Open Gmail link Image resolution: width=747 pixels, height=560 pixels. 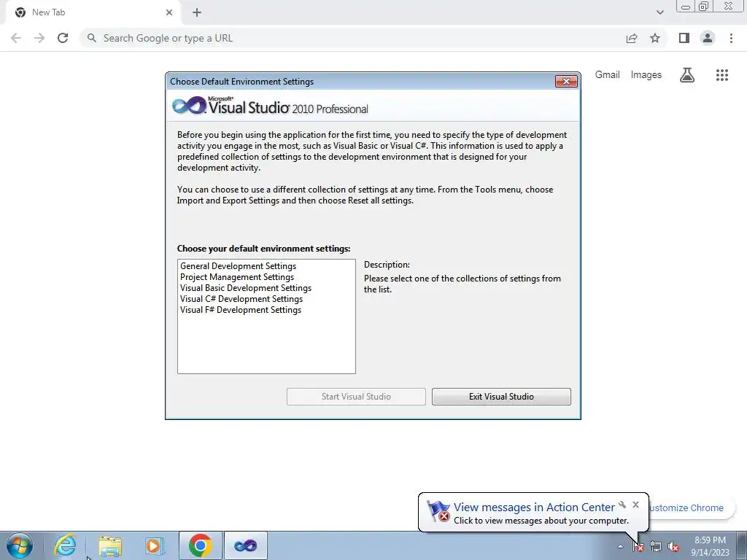tap(608, 75)
